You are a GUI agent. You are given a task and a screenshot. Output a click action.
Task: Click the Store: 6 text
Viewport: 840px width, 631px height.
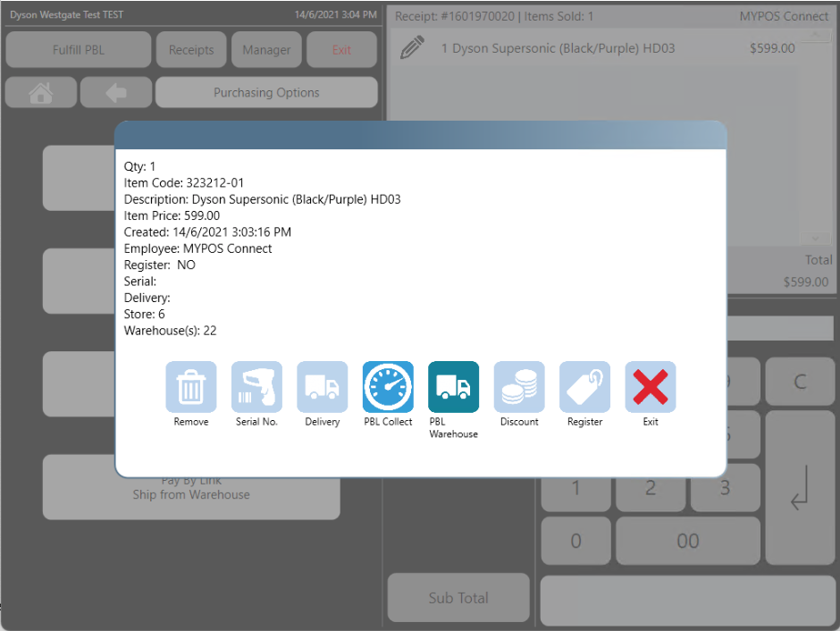point(144,314)
